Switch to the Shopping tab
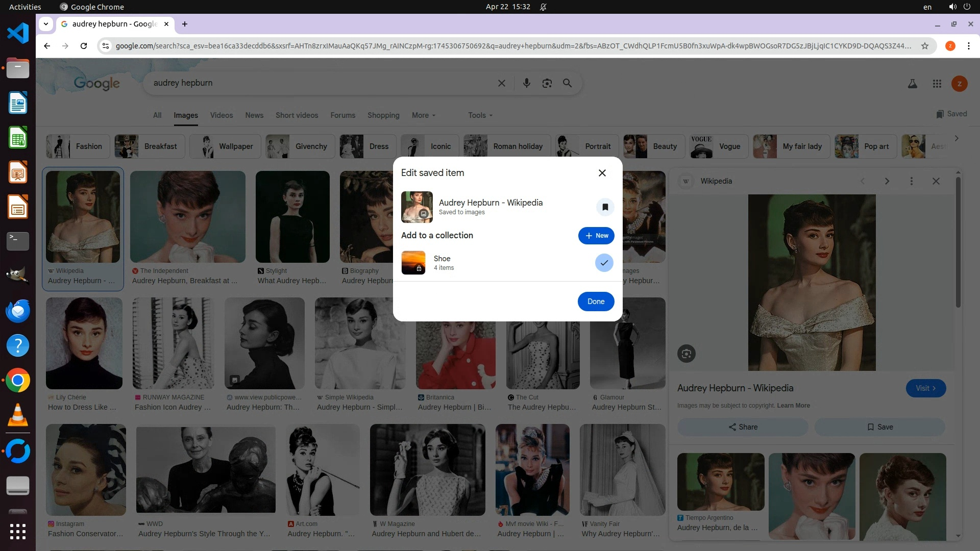Image resolution: width=980 pixels, height=551 pixels. click(x=383, y=115)
